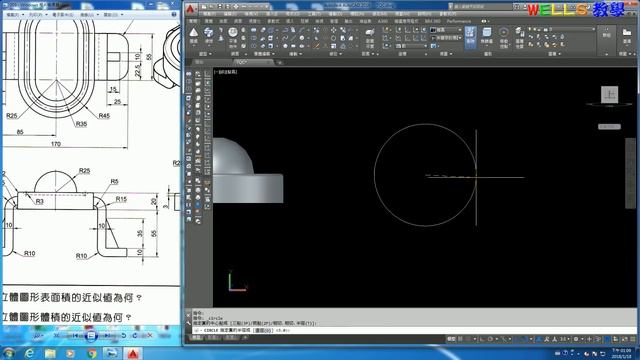Open the AutoCAD application menu (red A)
Viewport: 640px width, 360px height.
point(190,9)
